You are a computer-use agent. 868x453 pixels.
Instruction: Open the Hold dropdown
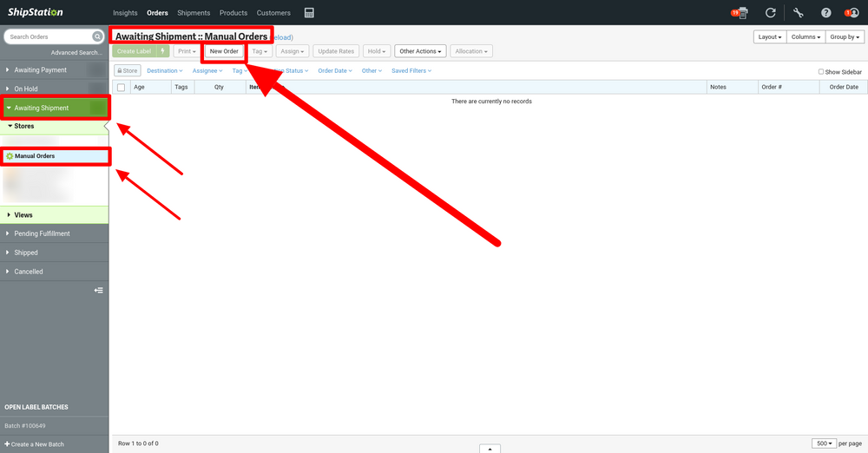point(377,51)
